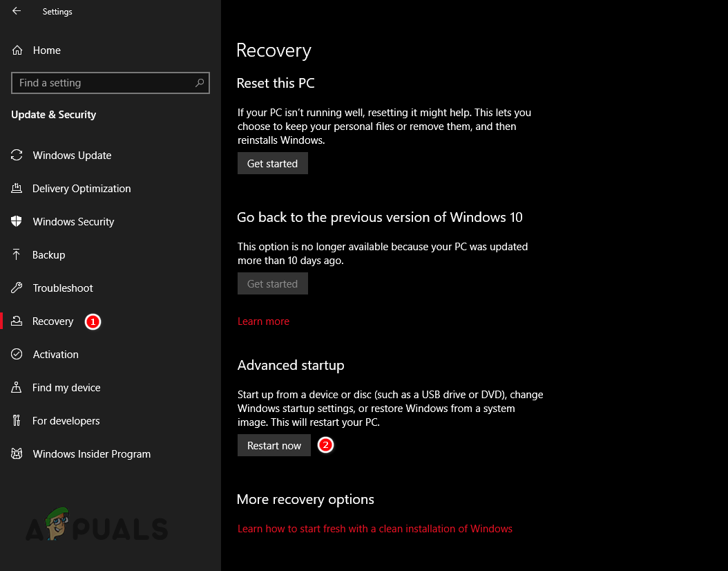Image resolution: width=728 pixels, height=571 pixels.
Task: Open the clean installation help link
Action: click(374, 529)
